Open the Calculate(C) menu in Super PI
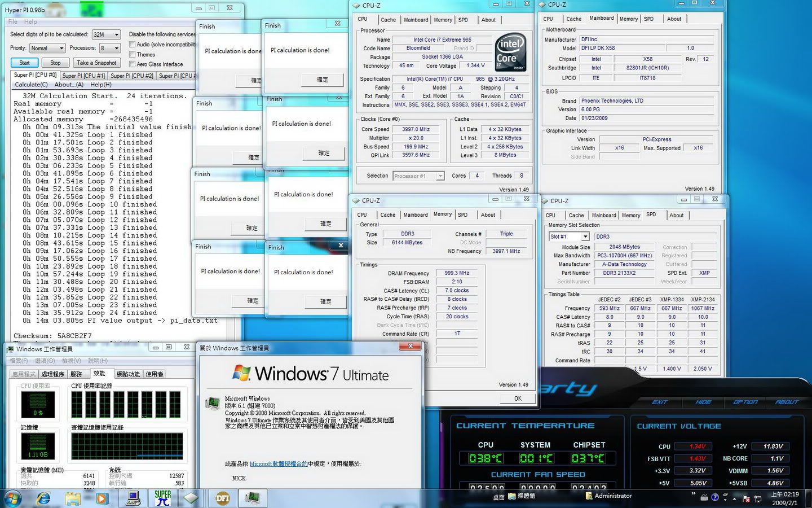812x508 pixels. click(31, 85)
